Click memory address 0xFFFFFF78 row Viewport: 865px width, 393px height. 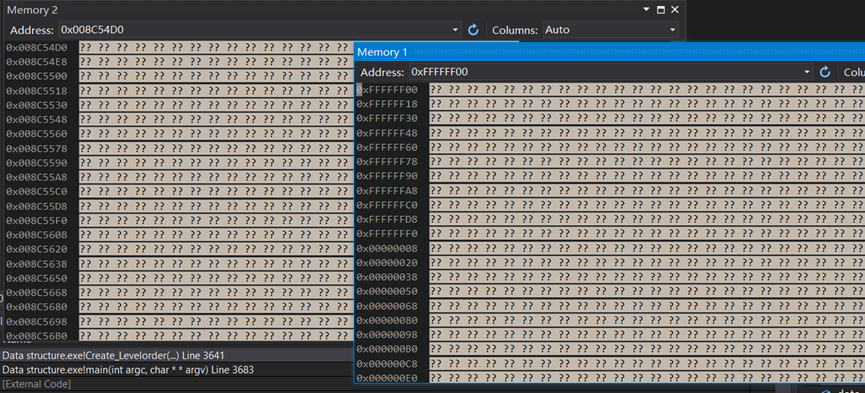pyautogui.click(x=387, y=162)
